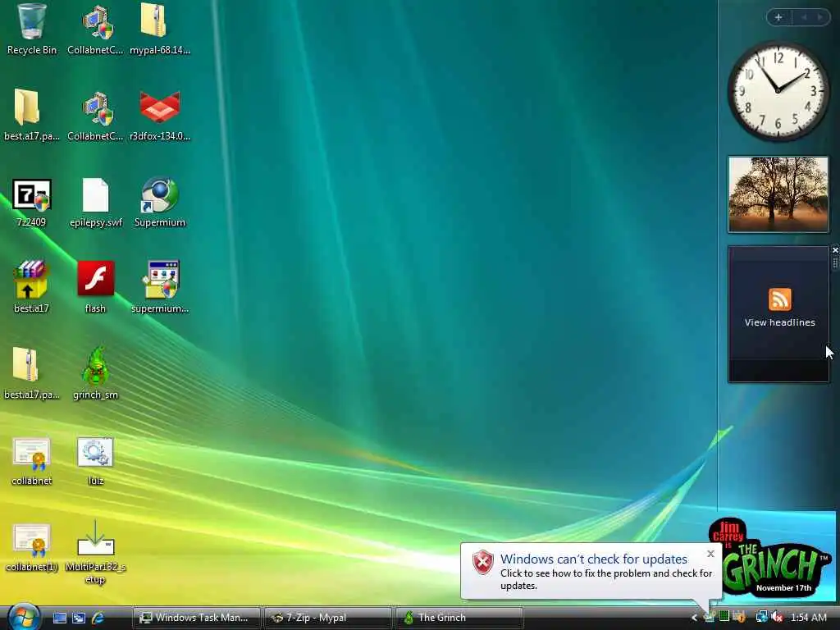Close the Windows update notification balloon
This screenshot has width=840, height=630.
click(x=710, y=554)
